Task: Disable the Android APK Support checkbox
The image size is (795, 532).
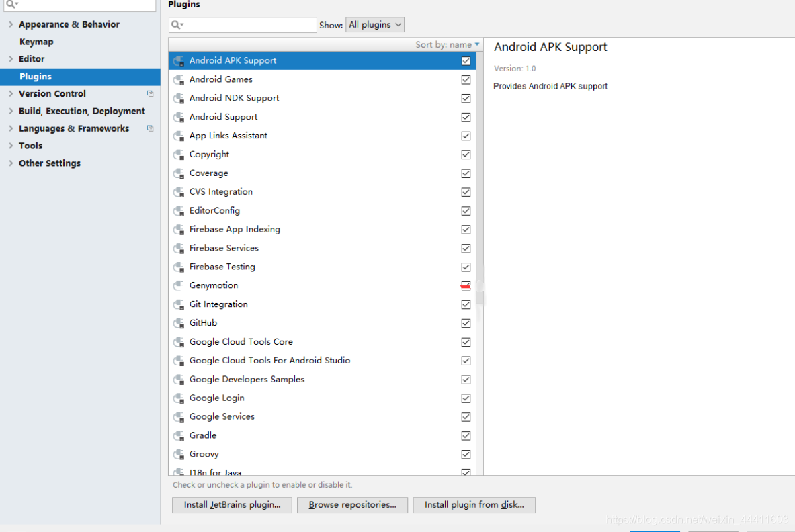Action: coord(466,61)
